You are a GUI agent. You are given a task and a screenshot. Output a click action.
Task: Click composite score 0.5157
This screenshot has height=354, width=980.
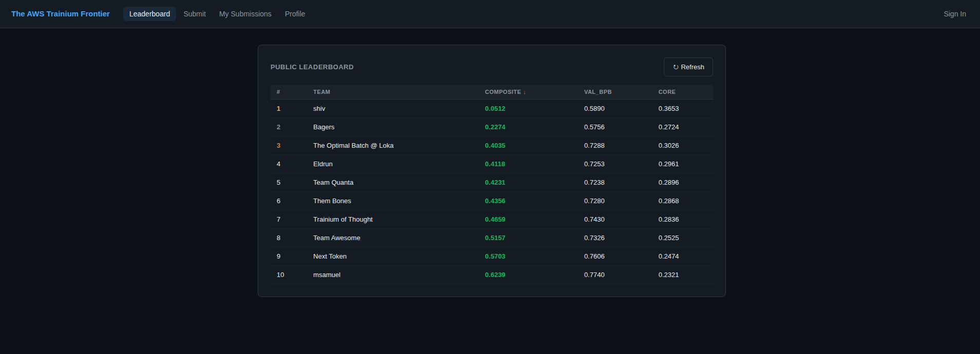pyautogui.click(x=495, y=238)
